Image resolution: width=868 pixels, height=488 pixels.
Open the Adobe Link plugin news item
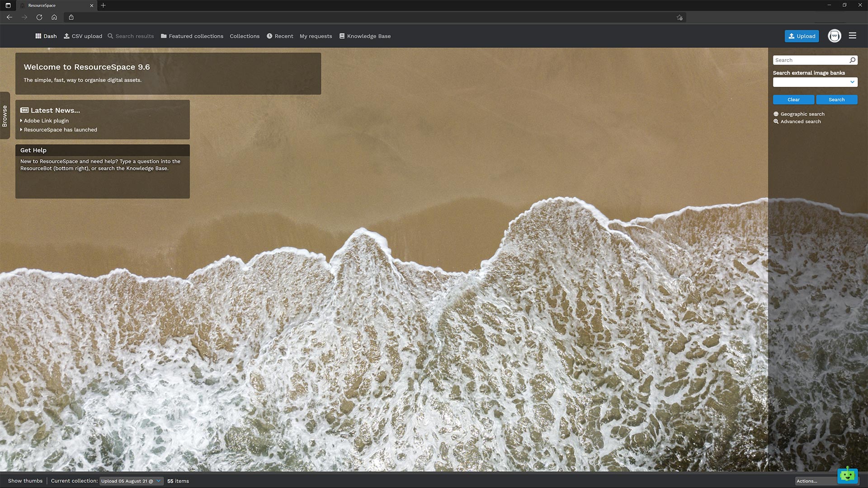click(46, 121)
